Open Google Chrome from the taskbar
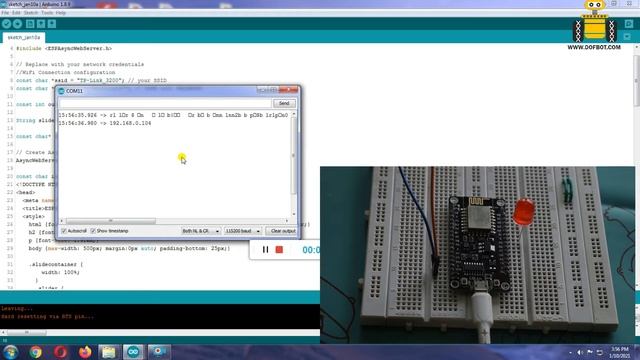This screenshot has width=640, height=360. [36, 352]
